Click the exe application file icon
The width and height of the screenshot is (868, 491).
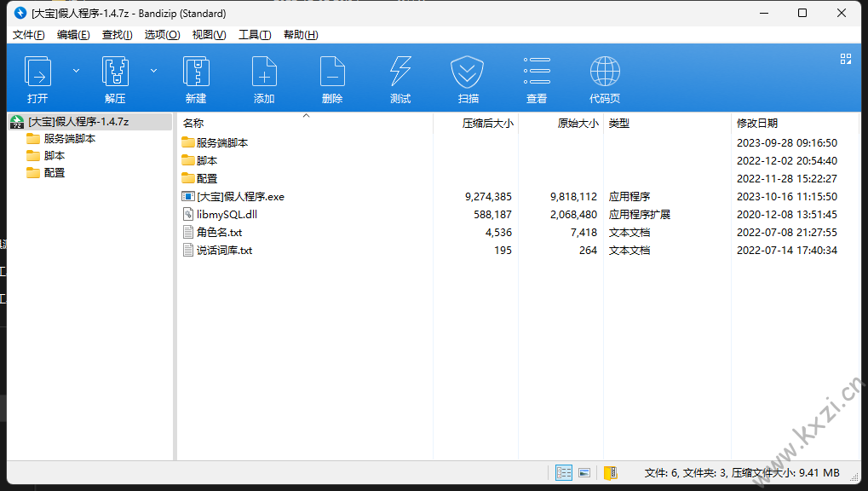pos(188,196)
